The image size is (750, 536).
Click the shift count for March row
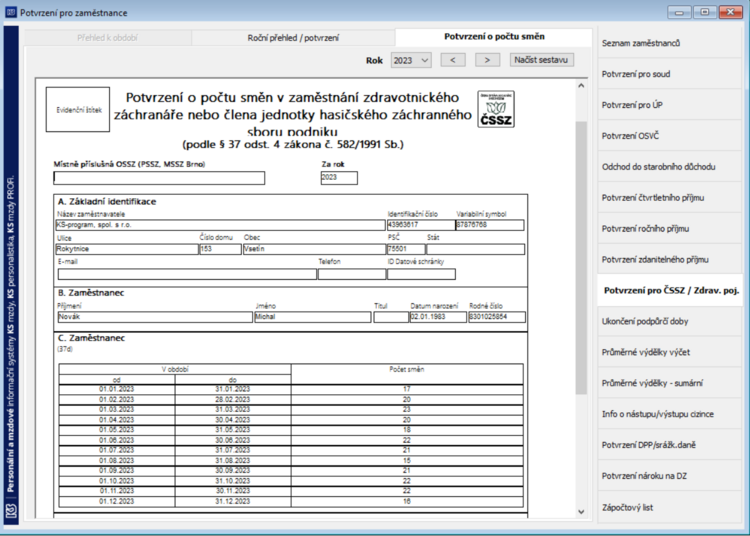(x=407, y=409)
